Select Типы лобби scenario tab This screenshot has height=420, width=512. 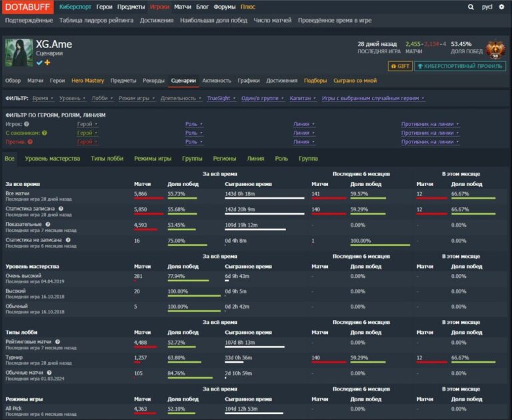pos(107,159)
